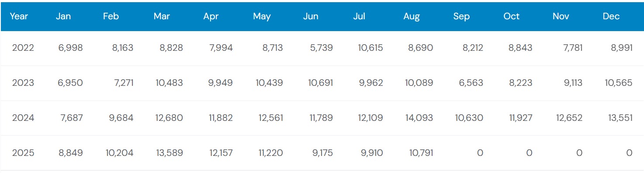Click the 14,093 cell for Aug 2024

[419, 118]
